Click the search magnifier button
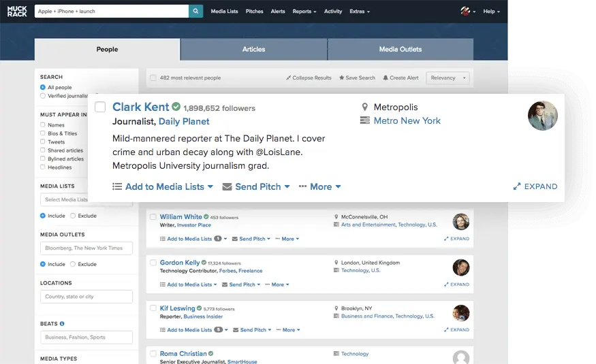The width and height of the screenshot is (596, 364). point(196,11)
